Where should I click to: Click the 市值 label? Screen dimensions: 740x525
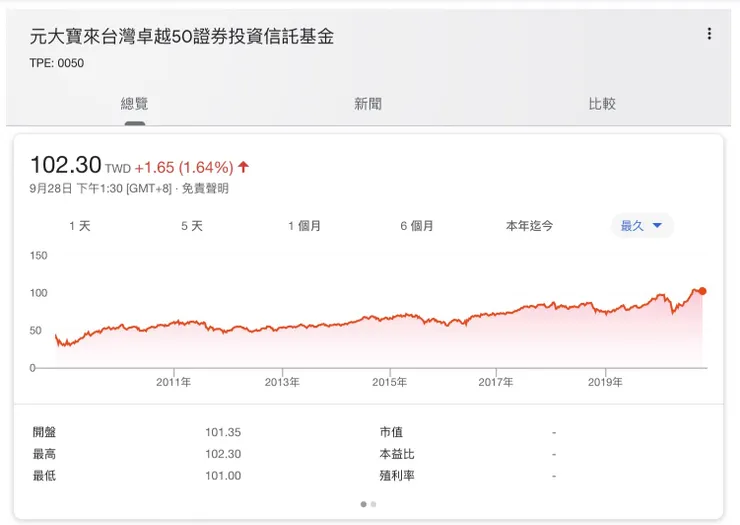coord(391,432)
